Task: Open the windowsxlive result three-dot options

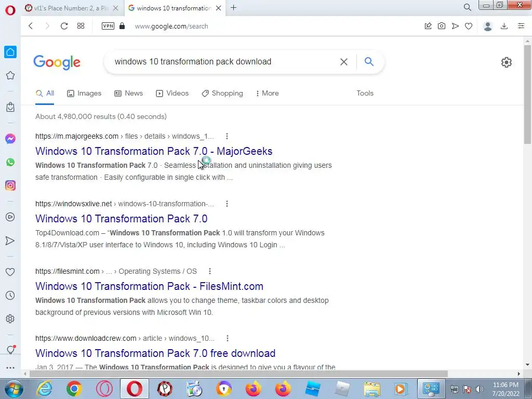Action: pyautogui.click(x=227, y=204)
